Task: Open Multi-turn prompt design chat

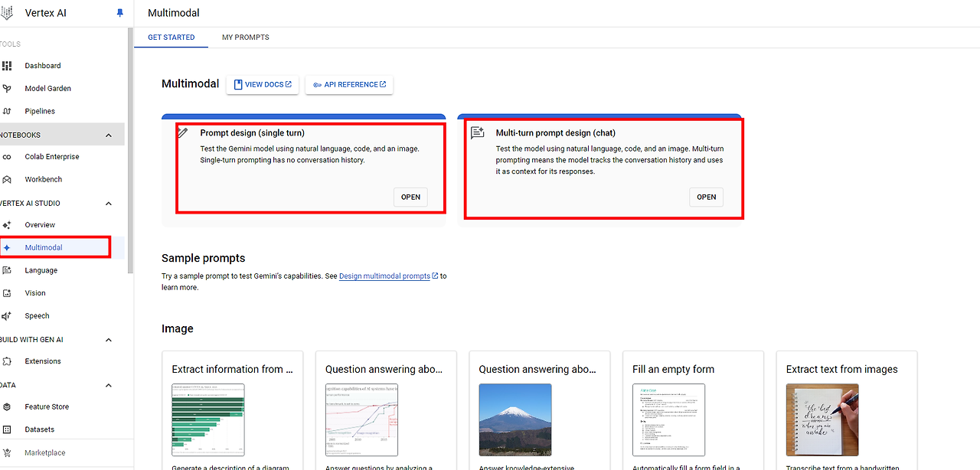Action: point(707,197)
